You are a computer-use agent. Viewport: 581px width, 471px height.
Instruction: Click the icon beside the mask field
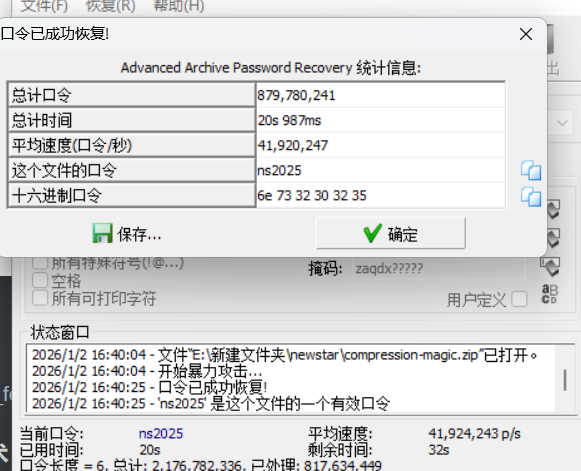click(550, 266)
